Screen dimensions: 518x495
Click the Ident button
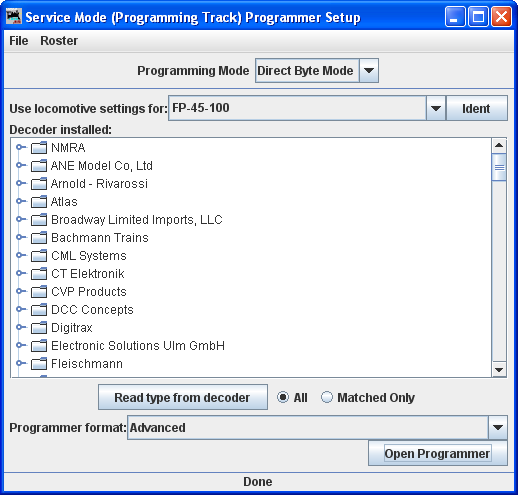click(477, 108)
